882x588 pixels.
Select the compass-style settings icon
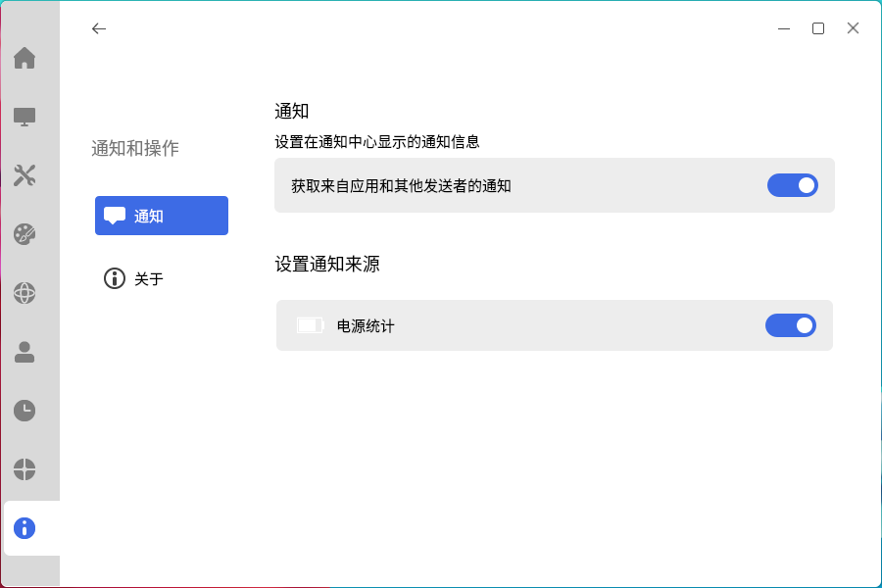(x=24, y=469)
